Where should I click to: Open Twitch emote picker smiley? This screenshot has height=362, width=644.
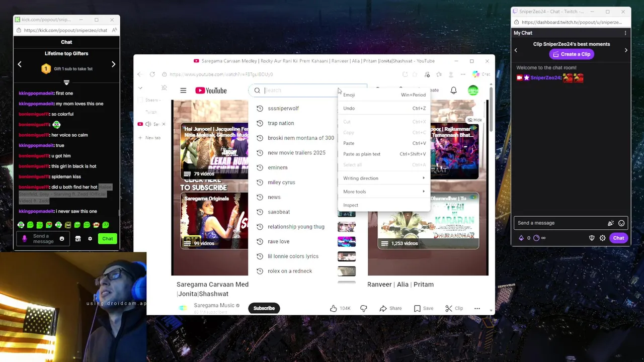click(x=621, y=223)
